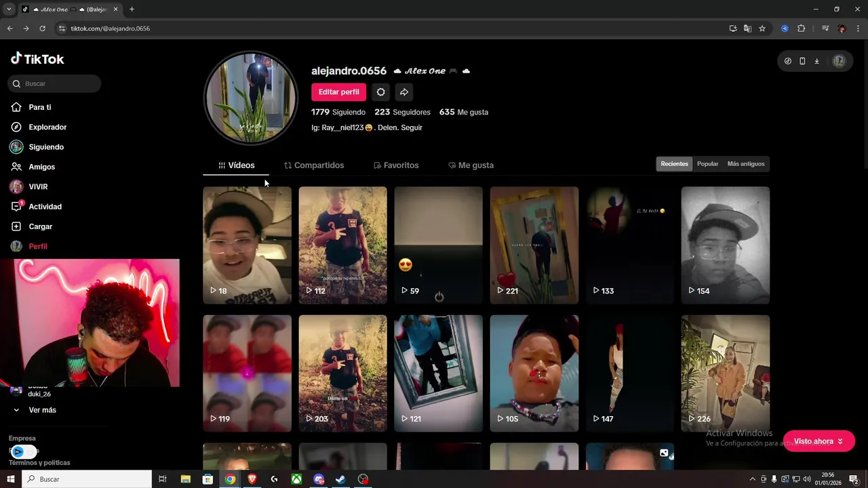Click the download desktop app icon
Viewport: 868px width, 488px height.
point(816,61)
